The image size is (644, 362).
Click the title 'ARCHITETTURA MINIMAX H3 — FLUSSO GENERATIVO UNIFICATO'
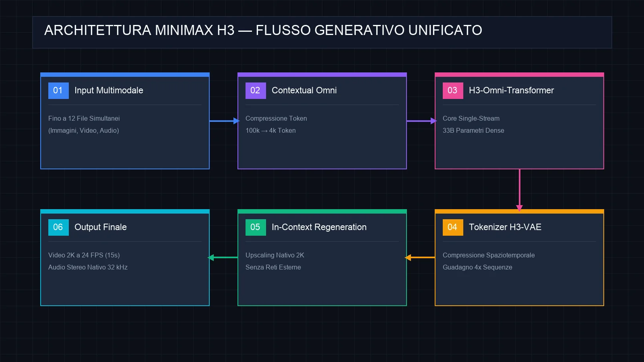pos(263,30)
